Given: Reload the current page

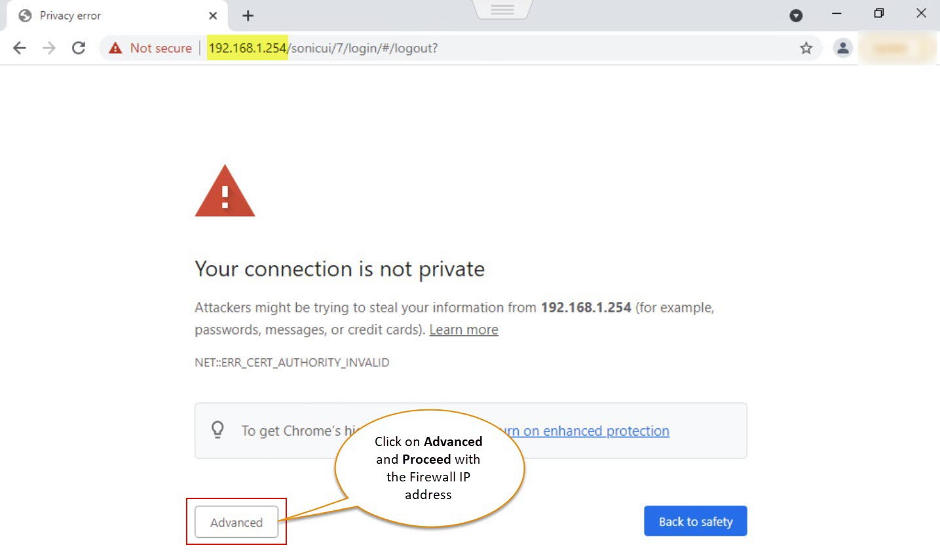Looking at the screenshot, I should tap(79, 48).
